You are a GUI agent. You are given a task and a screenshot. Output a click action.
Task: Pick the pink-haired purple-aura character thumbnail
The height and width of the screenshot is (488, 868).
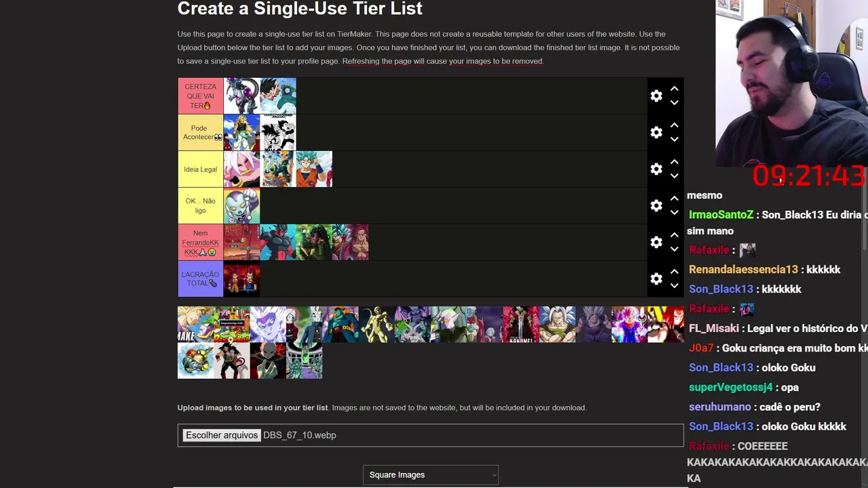(629, 325)
